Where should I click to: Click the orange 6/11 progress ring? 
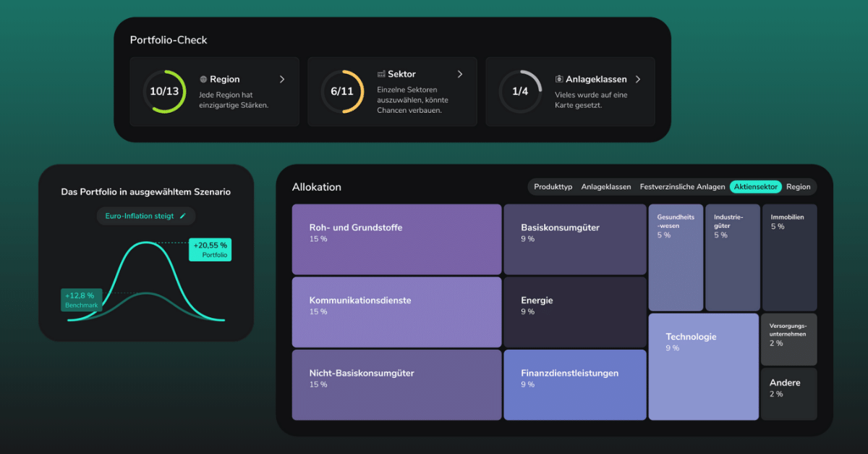pos(342,92)
